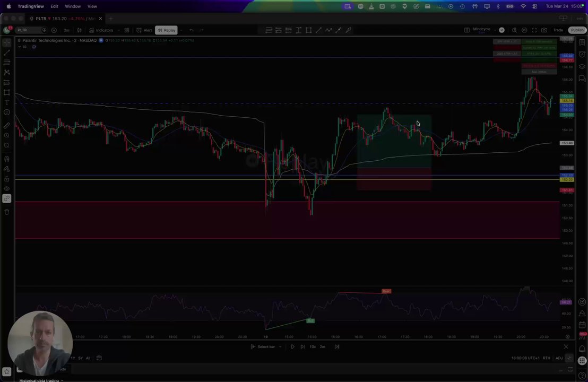Toggle fullscreen mode
Viewport: 588px width, 382px height.
tap(534, 30)
